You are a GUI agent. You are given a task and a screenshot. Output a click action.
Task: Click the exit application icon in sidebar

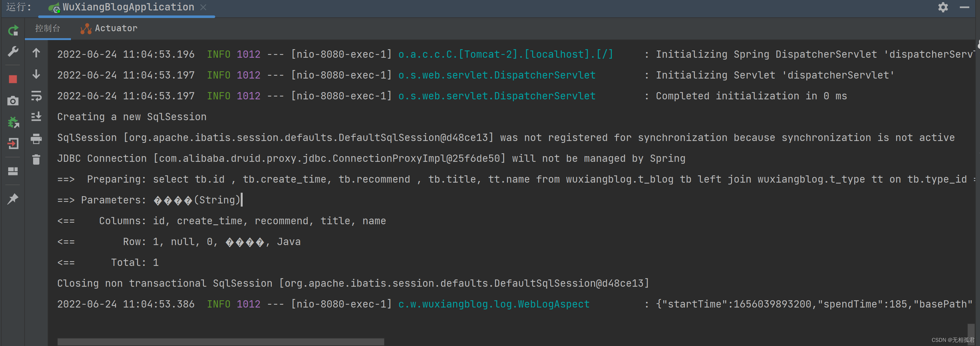click(13, 144)
